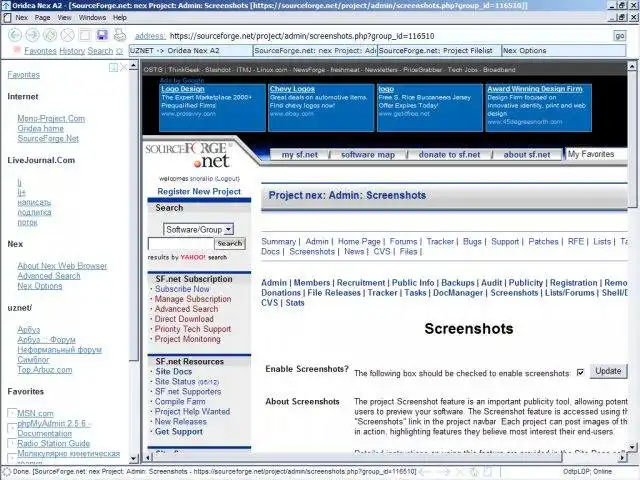
Task: Click Subscribe Now under SF.net Subscription
Action: (182, 289)
